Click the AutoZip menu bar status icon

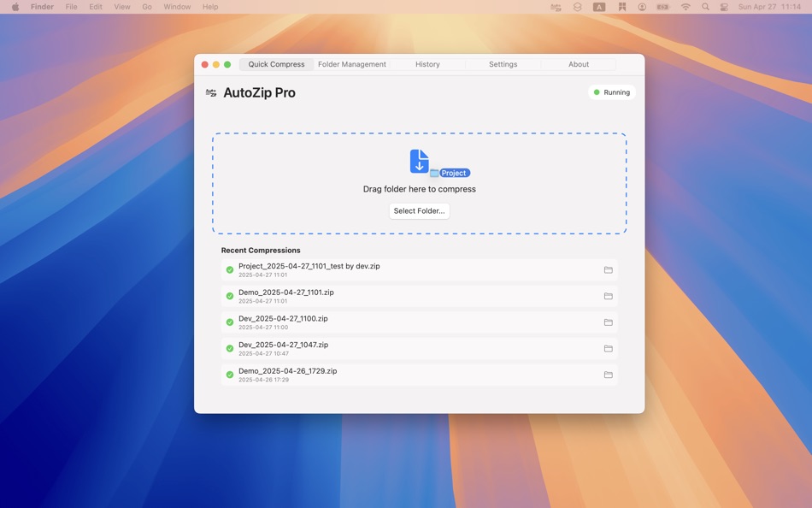(556, 7)
